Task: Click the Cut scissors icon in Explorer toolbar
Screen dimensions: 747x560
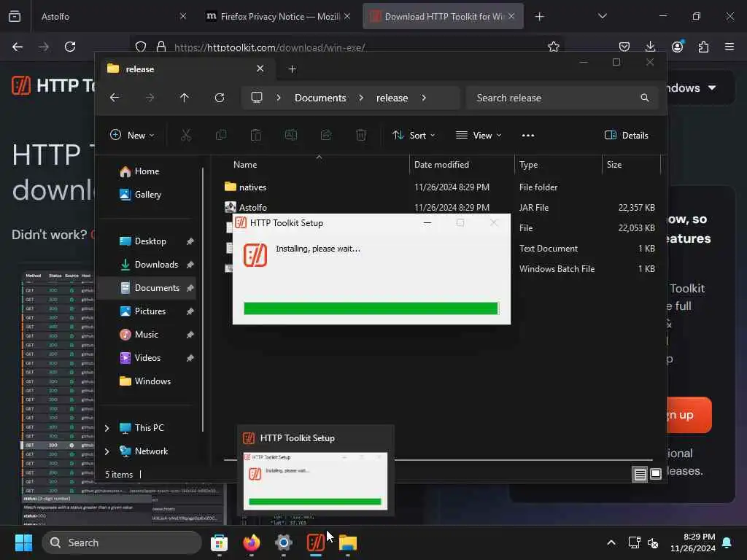Action: 186,135
